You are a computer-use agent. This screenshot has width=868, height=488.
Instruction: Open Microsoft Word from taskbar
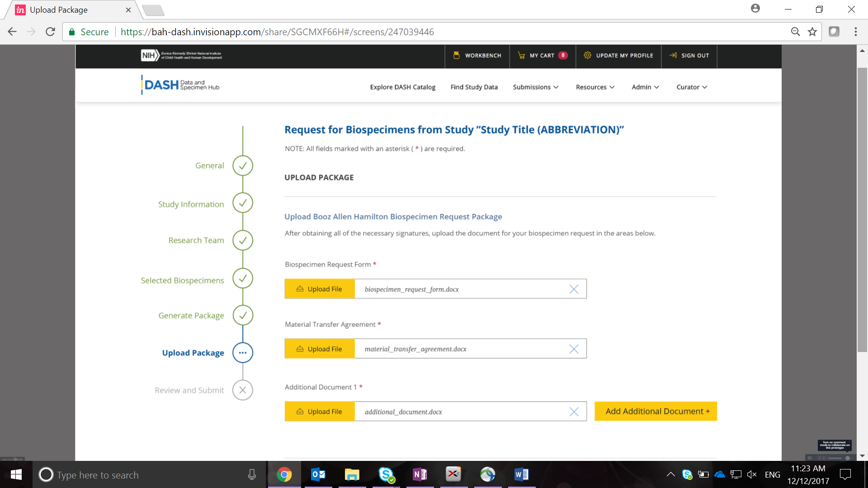click(521, 474)
